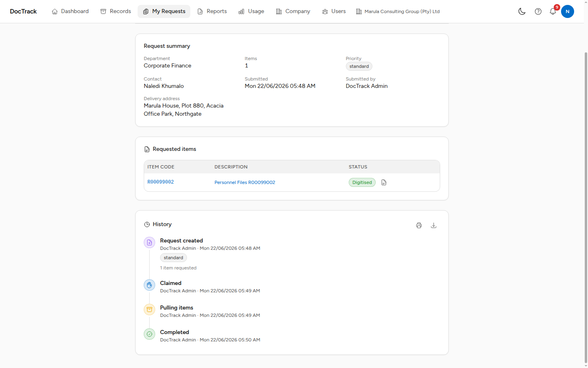Click the standard badge under Request created
This screenshot has width=588, height=368.
pyautogui.click(x=174, y=258)
